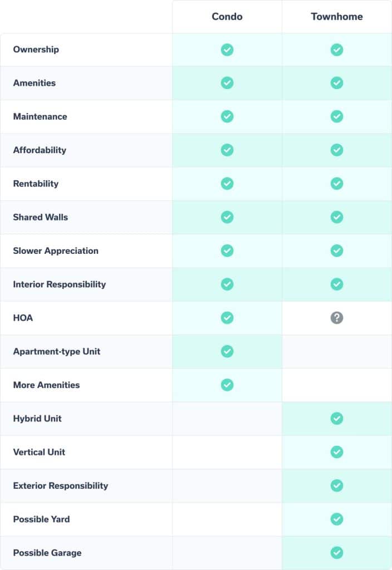This screenshot has height=570, width=392.
Task: Click Townhome checkmark for Exterior Responsibility
Action: pos(337,485)
